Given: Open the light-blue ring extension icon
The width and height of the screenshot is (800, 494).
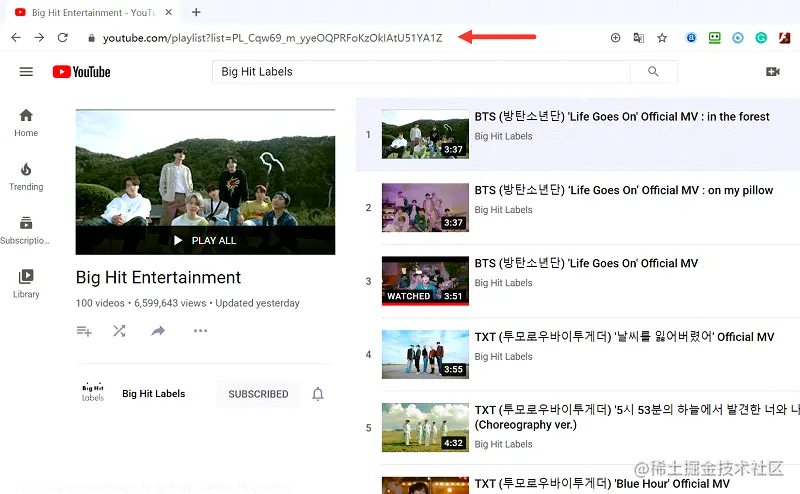Looking at the screenshot, I should (738, 38).
